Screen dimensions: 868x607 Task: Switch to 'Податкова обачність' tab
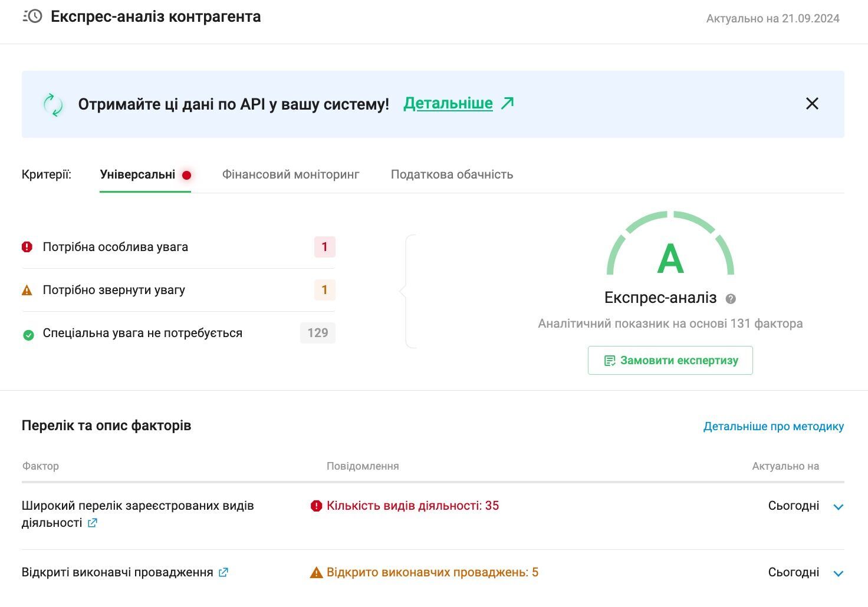click(x=452, y=174)
